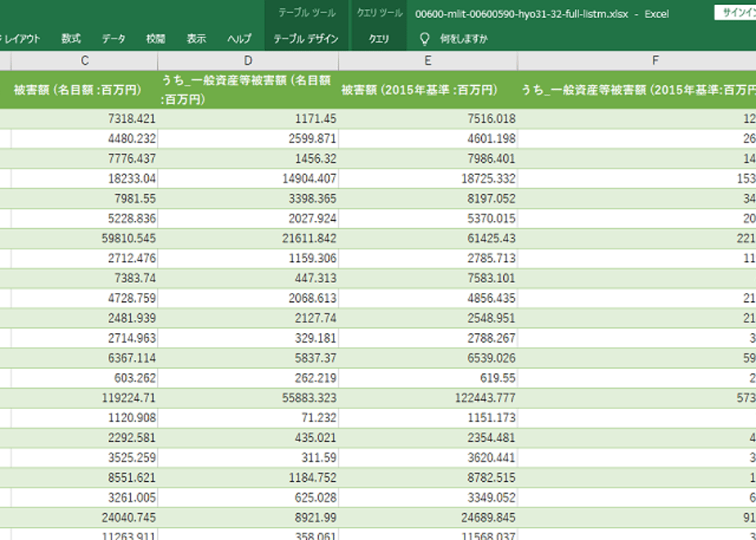
Task: Select cell with value 603.262
Action: [84, 378]
